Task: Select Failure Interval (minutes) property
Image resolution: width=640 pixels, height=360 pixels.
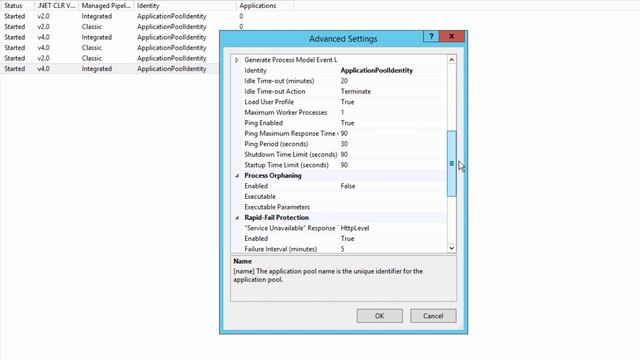Action: pos(281,249)
